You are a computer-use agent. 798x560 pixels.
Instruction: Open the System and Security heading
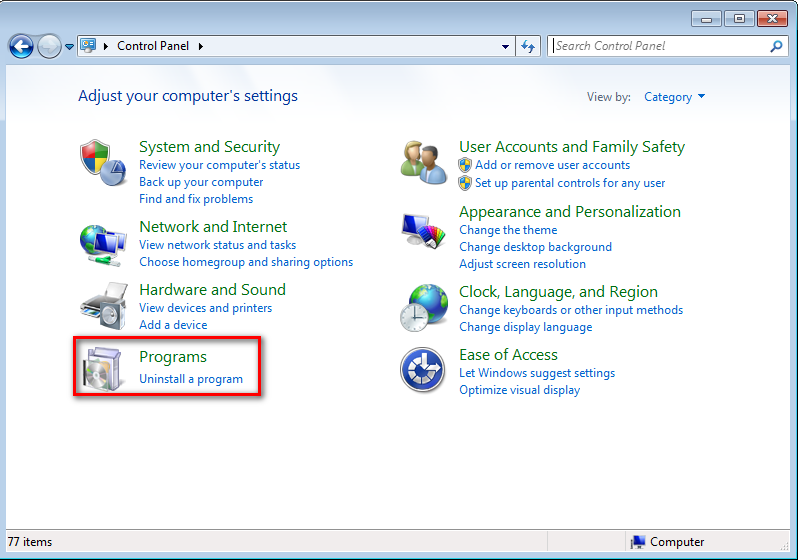[209, 147]
